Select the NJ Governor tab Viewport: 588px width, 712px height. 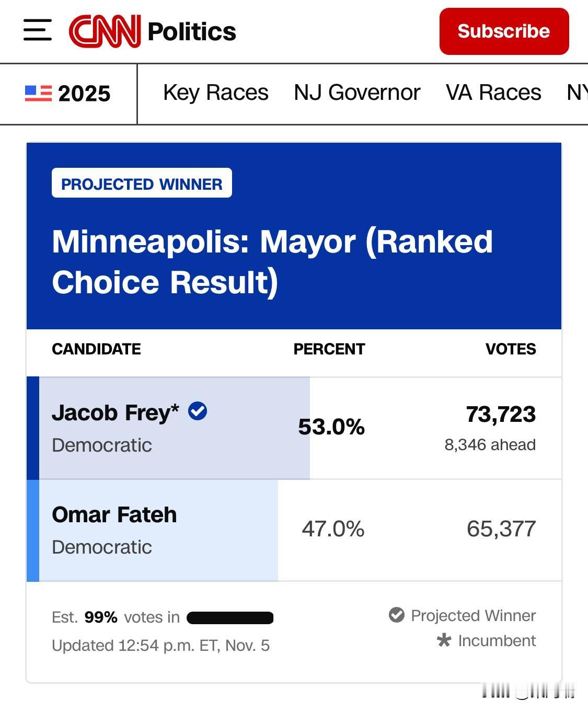(357, 93)
